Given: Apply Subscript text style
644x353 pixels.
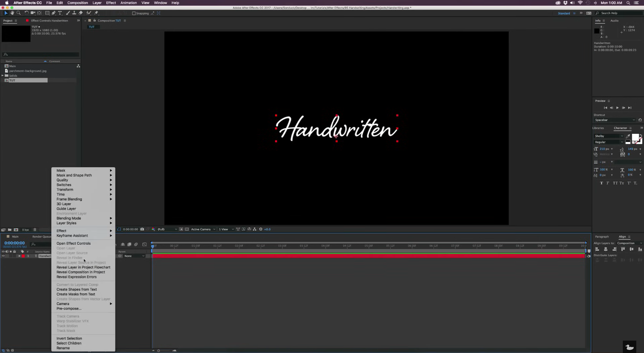Looking at the screenshot, I should click(x=635, y=183).
